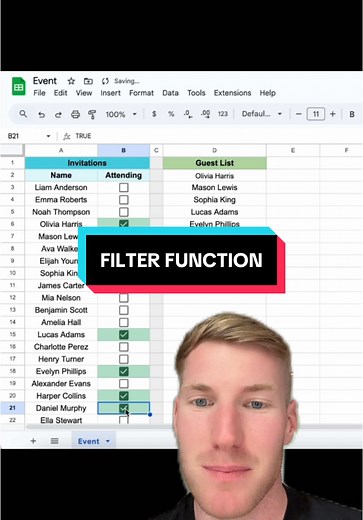Image resolution: width=363 pixels, height=520 pixels.
Task: Increase the font size with the plus button
Action: pyautogui.click(x=333, y=114)
